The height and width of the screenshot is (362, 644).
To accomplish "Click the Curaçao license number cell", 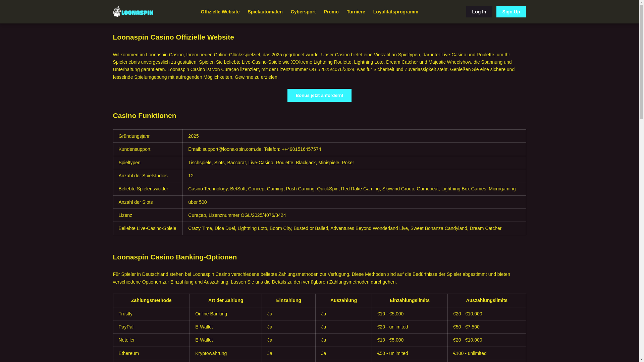I will click(354, 215).
